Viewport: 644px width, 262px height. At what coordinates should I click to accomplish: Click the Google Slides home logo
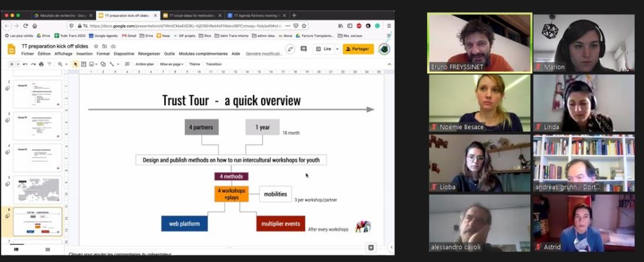(x=11, y=49)
